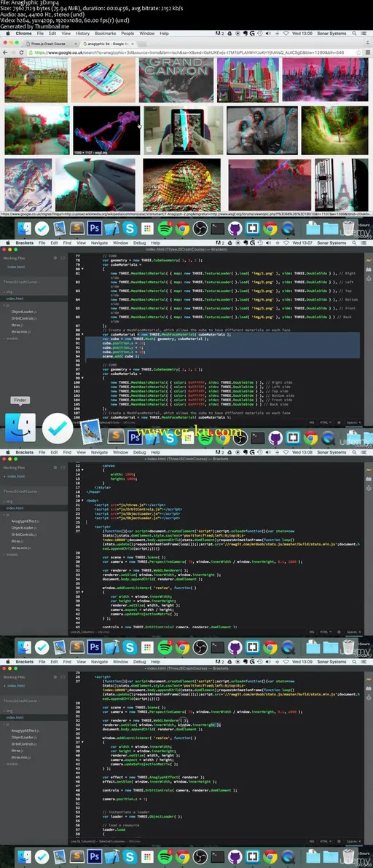Viewport: 373px width, 868px height.
Task: Launch Skype from the Dock in the 13:06 Chrome frame
Action: [x=130, y=228]
